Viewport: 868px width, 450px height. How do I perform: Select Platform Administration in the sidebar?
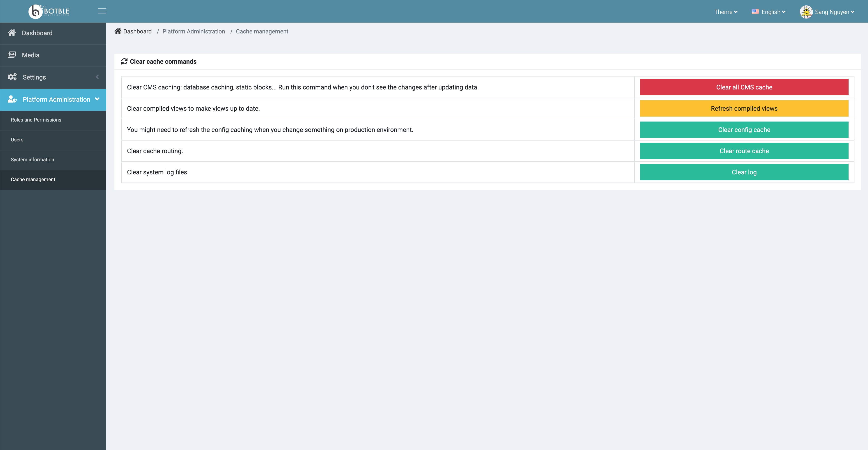53,100
